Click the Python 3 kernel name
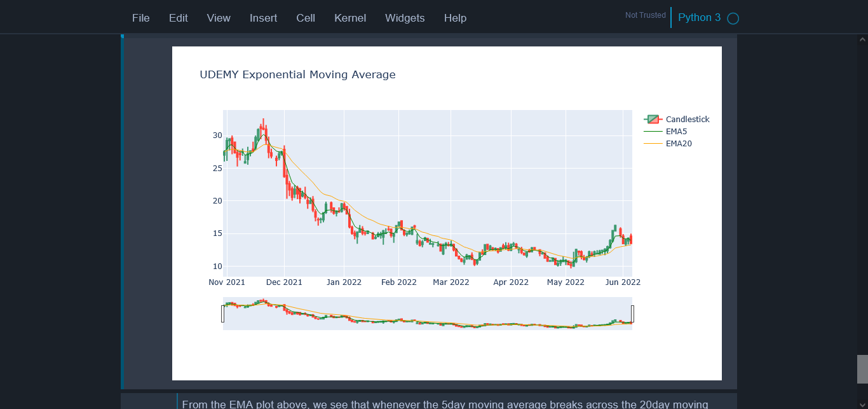 point(699,18)
